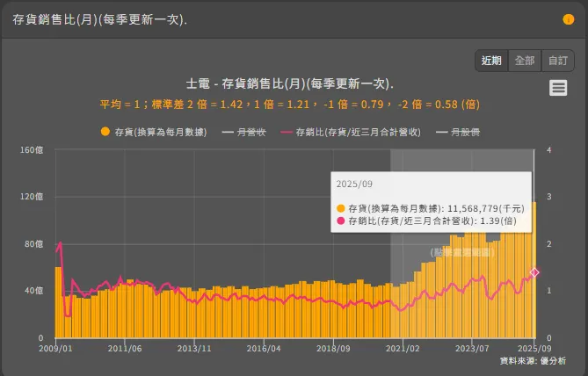Click the 2018/09 x-axis label
The image size is (588, 376).
point(333,348)
